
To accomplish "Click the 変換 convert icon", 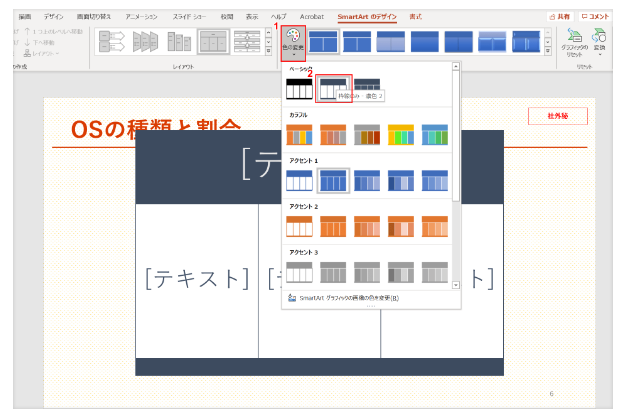I will pyautogui.click(x=600, y=37).
